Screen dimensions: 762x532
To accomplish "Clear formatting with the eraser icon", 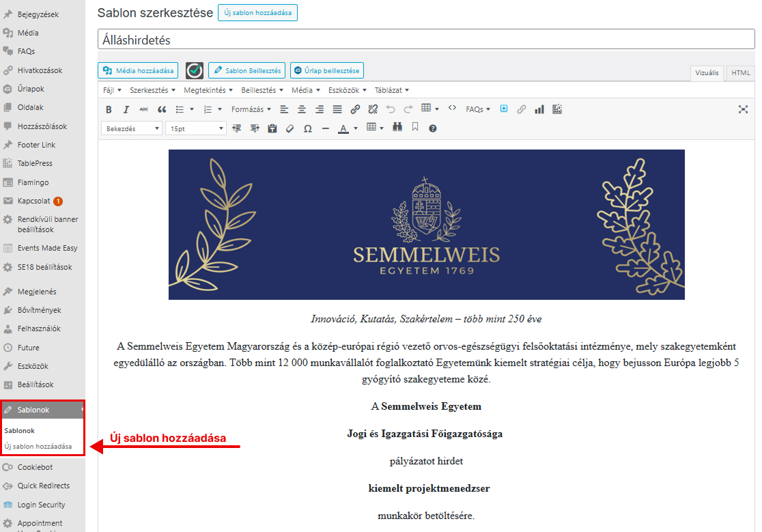I will click(290, 128).
